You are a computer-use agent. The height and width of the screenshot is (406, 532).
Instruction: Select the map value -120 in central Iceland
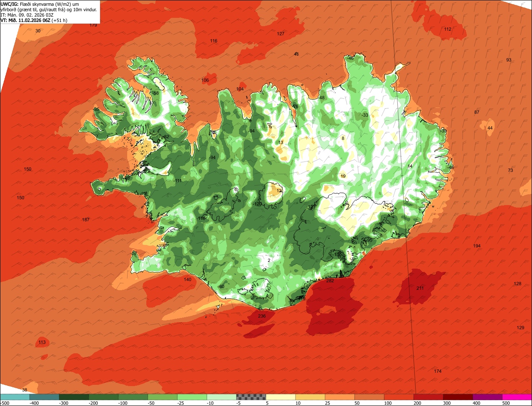pos(258,204)
